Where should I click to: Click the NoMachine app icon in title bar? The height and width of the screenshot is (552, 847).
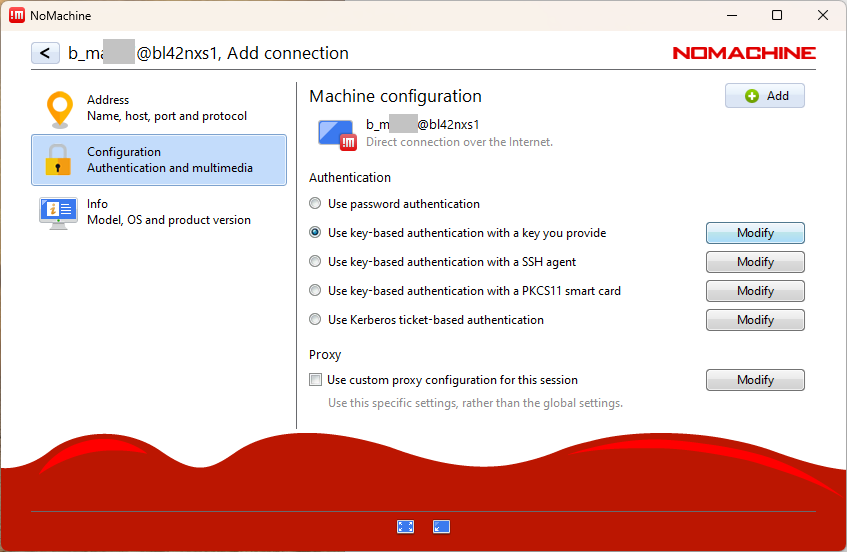(16, 15)
